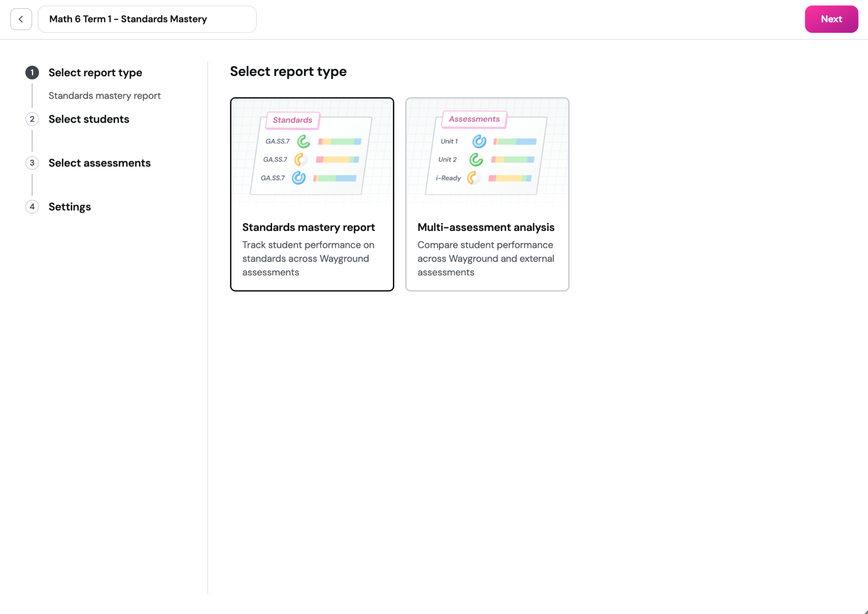Image resolution: width=868 pixels, height=614 pixels.
Task: Click the blue Unit 1 ring icon
Action: (x=479, y=141)
